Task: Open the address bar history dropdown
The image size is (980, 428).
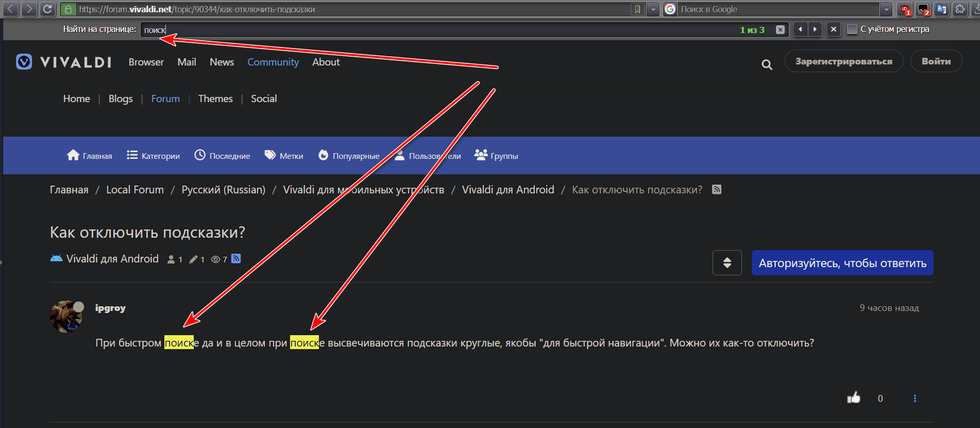Action: (653, 9)
